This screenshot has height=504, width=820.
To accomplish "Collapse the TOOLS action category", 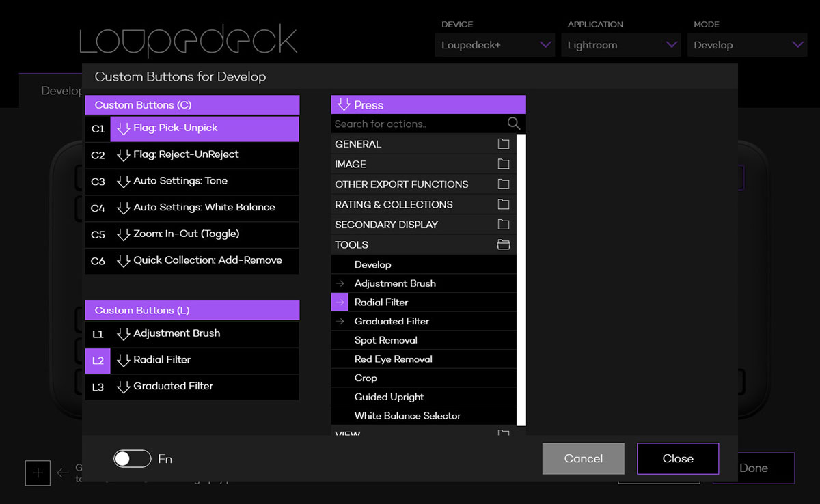I will (424, 244).
